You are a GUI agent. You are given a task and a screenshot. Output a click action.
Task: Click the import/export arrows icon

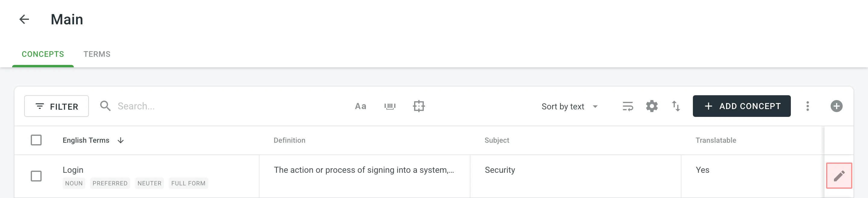(676, 106)
